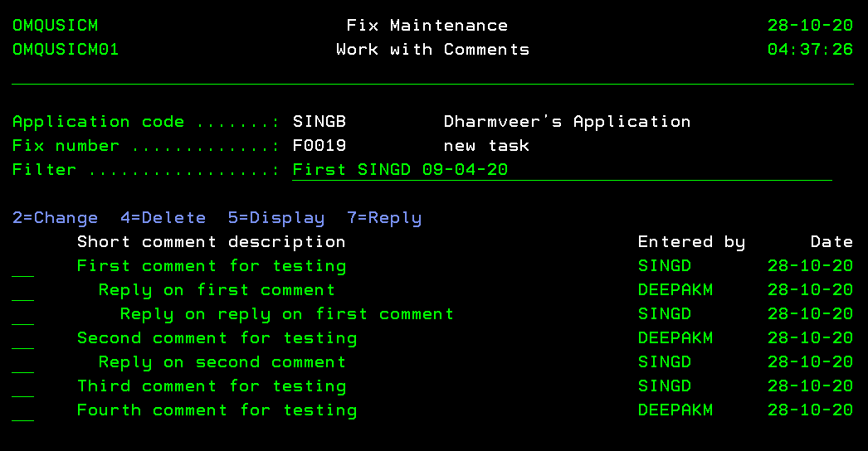868x451 pixels.
Task: Click the 5=Display option
Action: (x=276, y=218)
